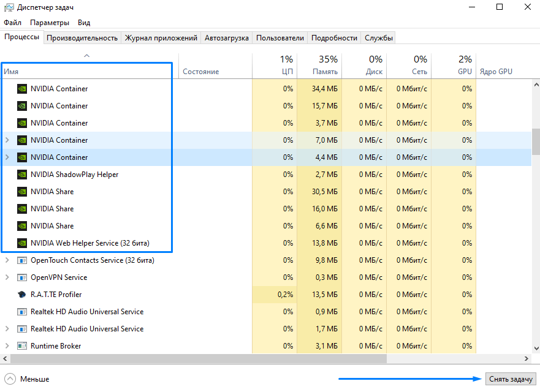Switch to the Производительность tab

coord(82,38)
